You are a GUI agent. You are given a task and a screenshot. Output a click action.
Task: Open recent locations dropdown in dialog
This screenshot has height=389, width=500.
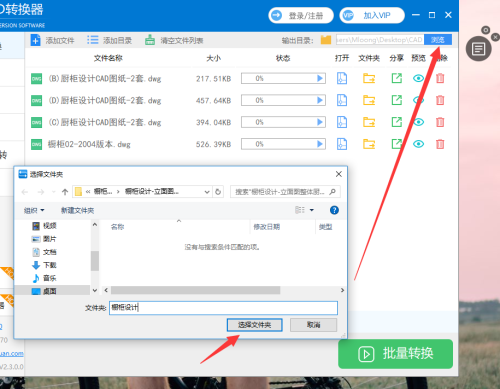[53, 192]
